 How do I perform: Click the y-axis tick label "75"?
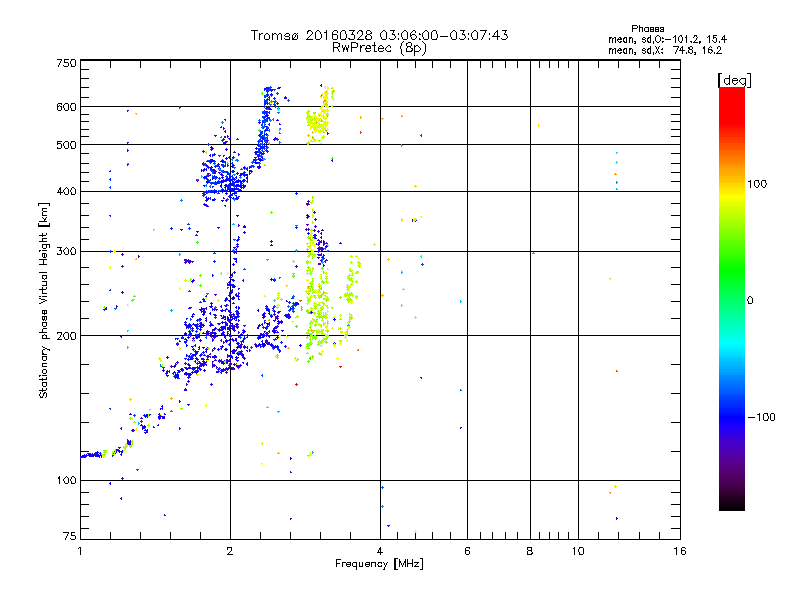[70, 536]
